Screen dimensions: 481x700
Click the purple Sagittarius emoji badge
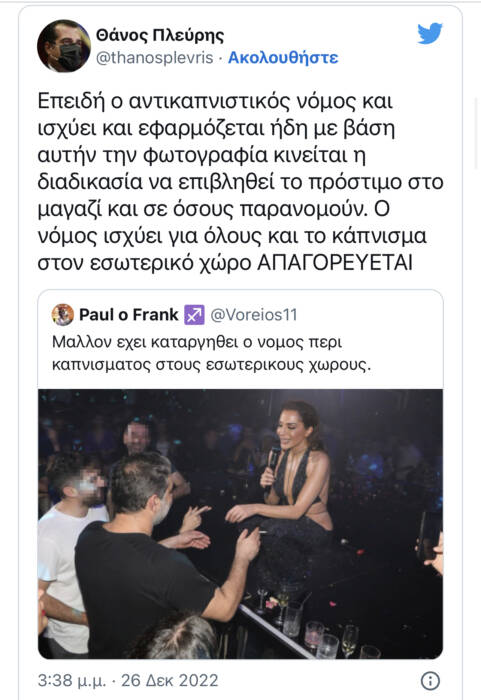point(194,315)
